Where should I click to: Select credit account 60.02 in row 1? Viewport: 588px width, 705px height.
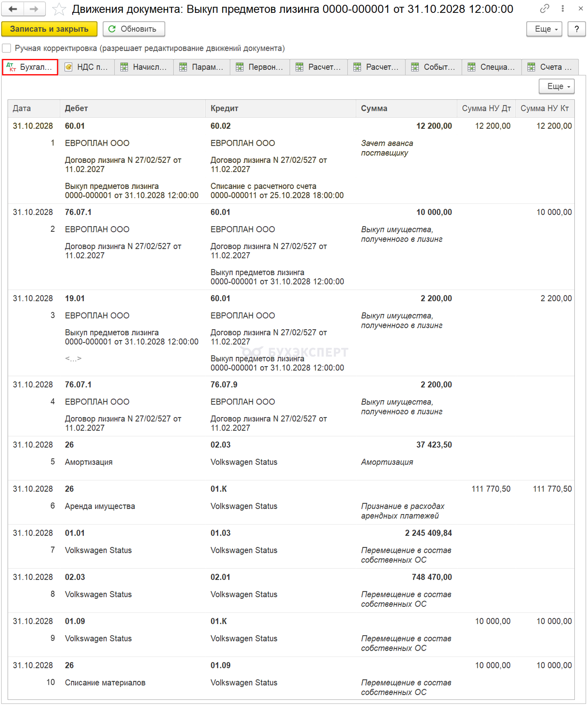(220, 126)
